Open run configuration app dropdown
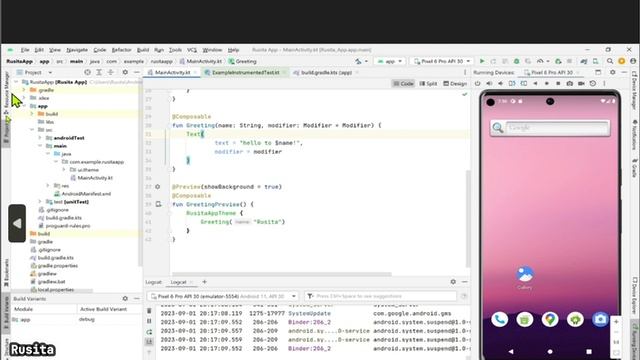The width and height of the screenshot is (640, 360). click(390, 61)
